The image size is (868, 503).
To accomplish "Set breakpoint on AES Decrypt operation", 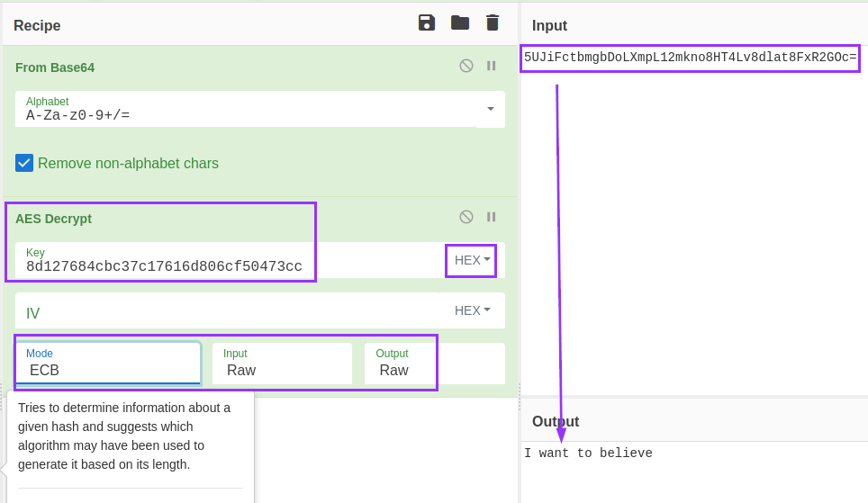I will pos(491,217).
